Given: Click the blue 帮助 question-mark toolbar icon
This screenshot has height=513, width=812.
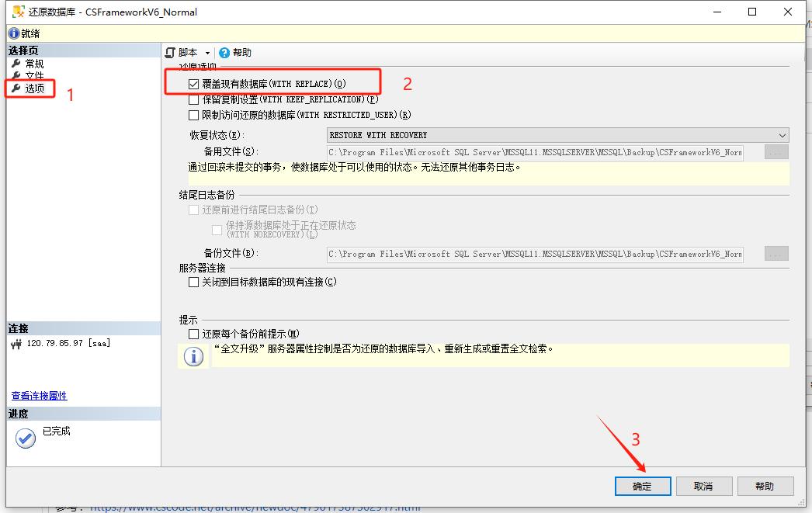Looking at the screenshot, I should click(224, 53).
